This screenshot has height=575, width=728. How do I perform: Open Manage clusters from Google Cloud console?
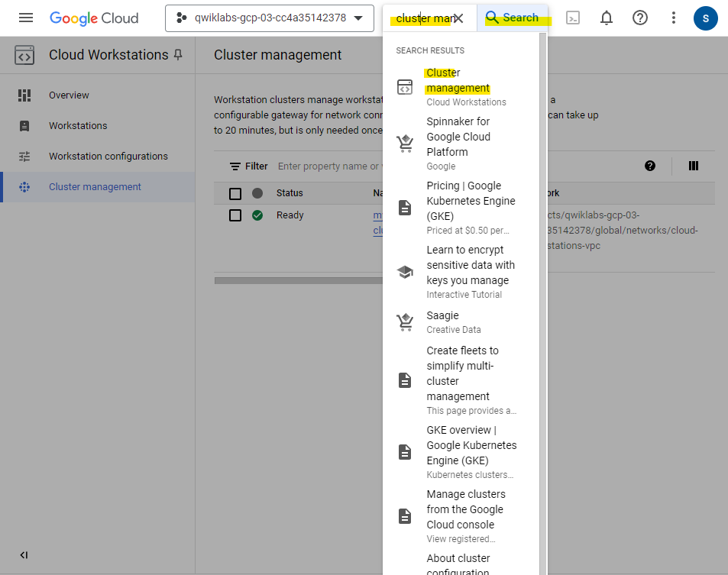pos(461,516)
